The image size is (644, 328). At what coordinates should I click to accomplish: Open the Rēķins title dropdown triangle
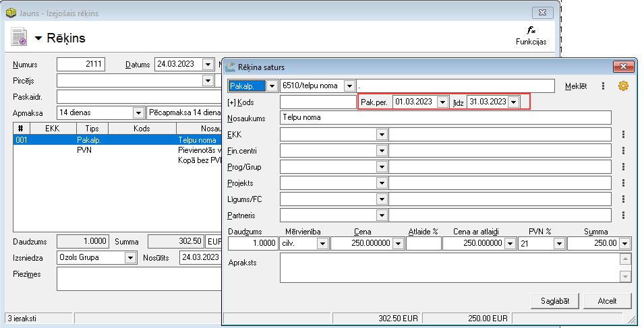[x=38, y=38]
